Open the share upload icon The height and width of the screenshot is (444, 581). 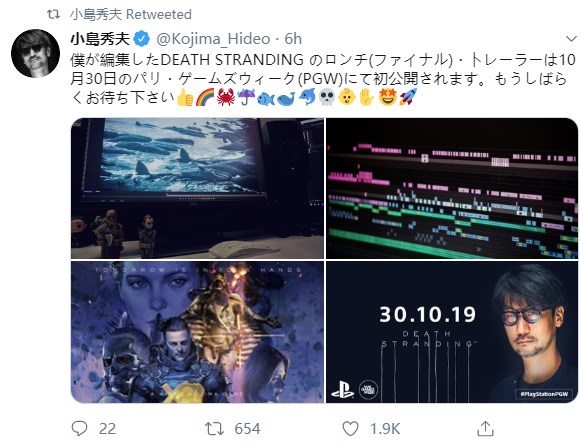[485, 428]
